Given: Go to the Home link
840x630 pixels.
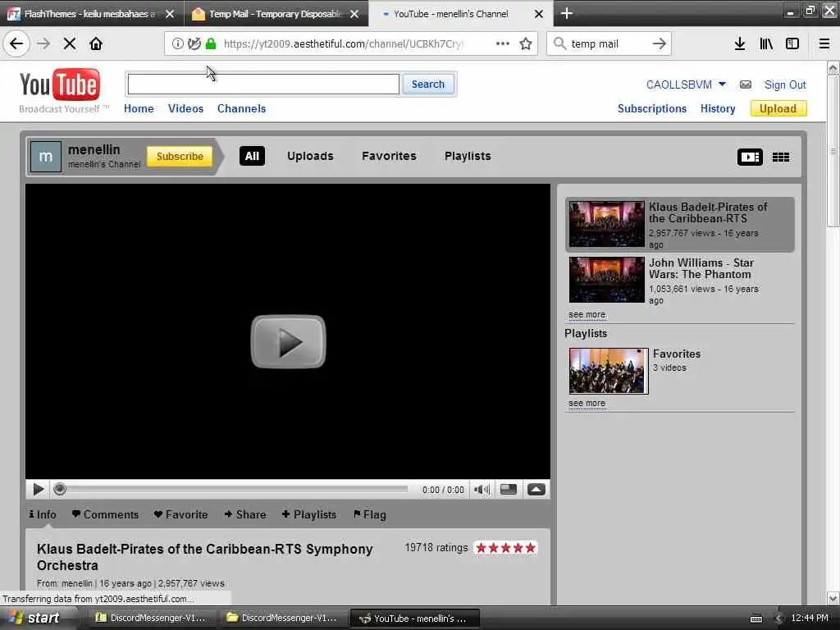Looking at the screenshot, I should click(x=139, y=108).
